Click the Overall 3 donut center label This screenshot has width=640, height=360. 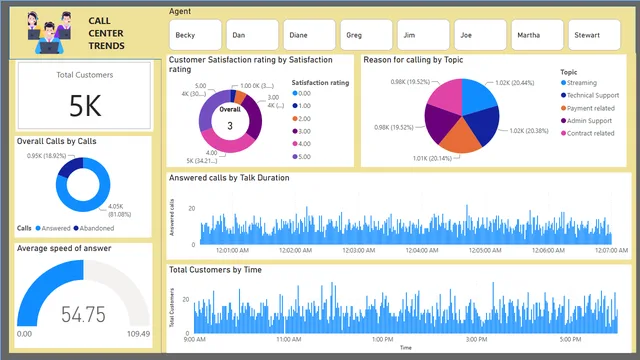(230, 118)
